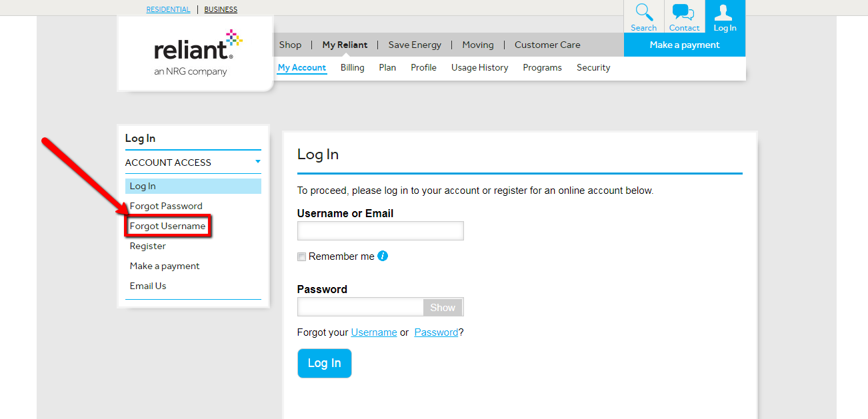868x419 pixels.
Task: Open the Remember me info tooltip
Action: pos(383,256)
